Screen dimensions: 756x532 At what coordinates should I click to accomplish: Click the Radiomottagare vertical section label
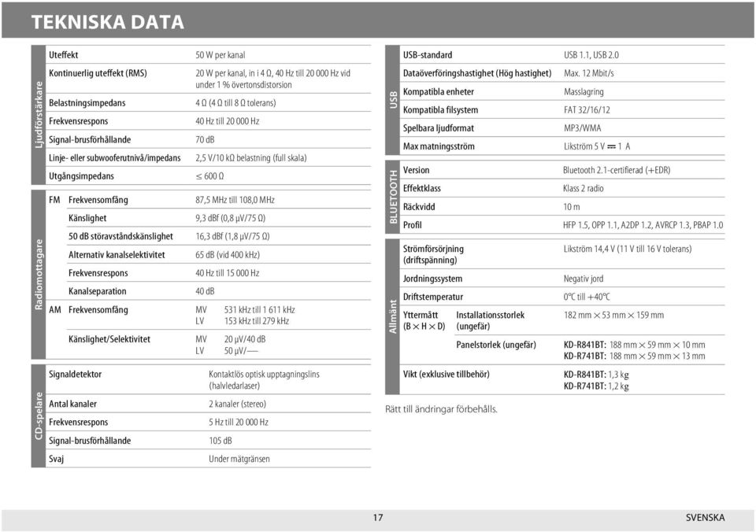tap(39, 274)
